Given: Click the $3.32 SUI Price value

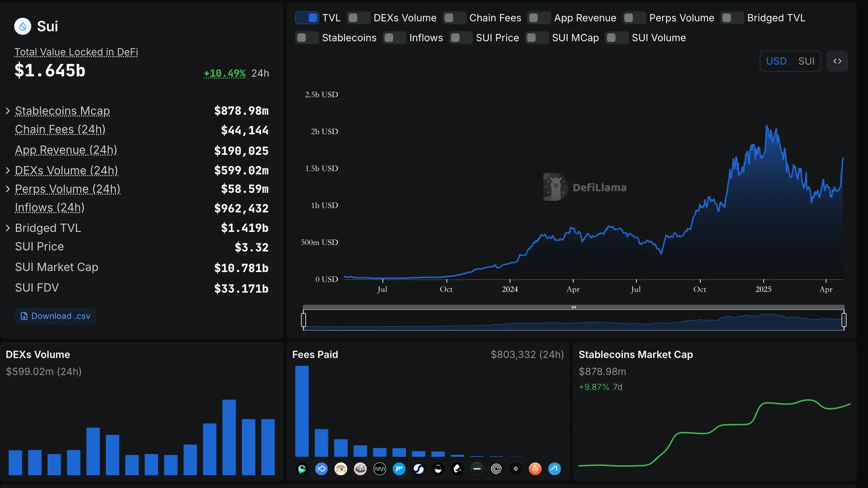Looking at the screenshot, I should coord(251,247).
